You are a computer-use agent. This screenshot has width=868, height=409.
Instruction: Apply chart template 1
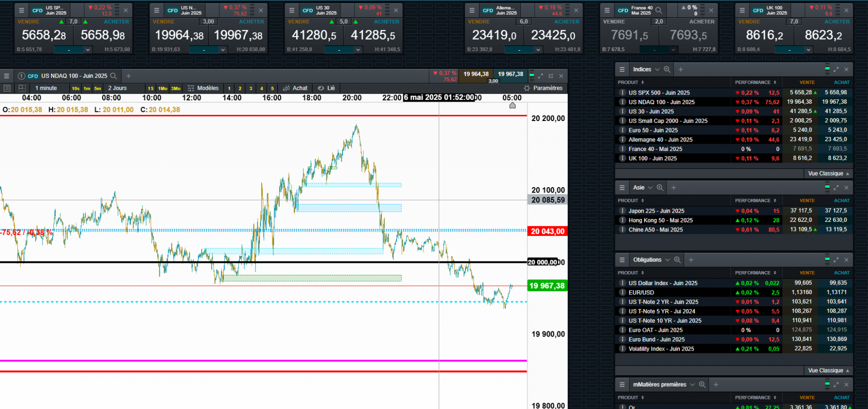click(229, 88)
